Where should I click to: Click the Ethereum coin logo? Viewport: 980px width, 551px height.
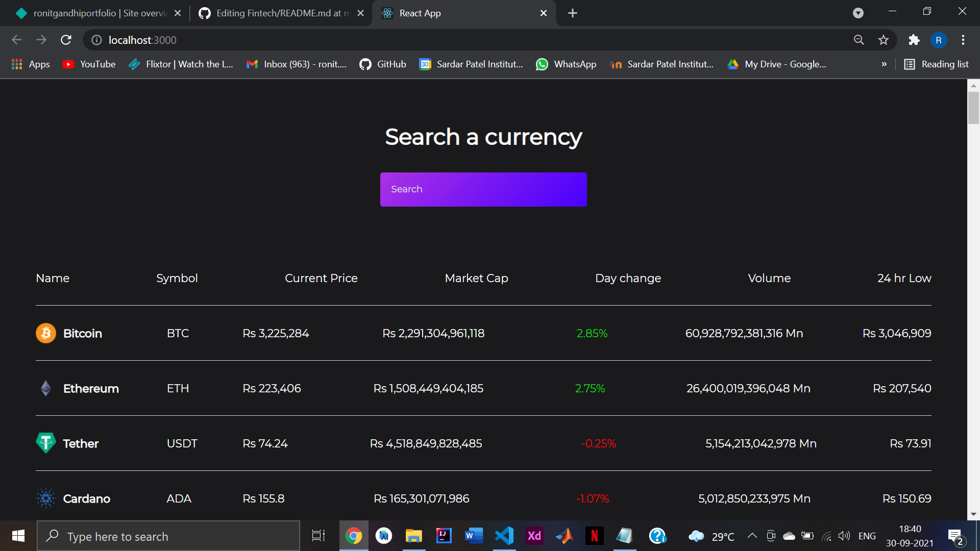coord(46,388)
